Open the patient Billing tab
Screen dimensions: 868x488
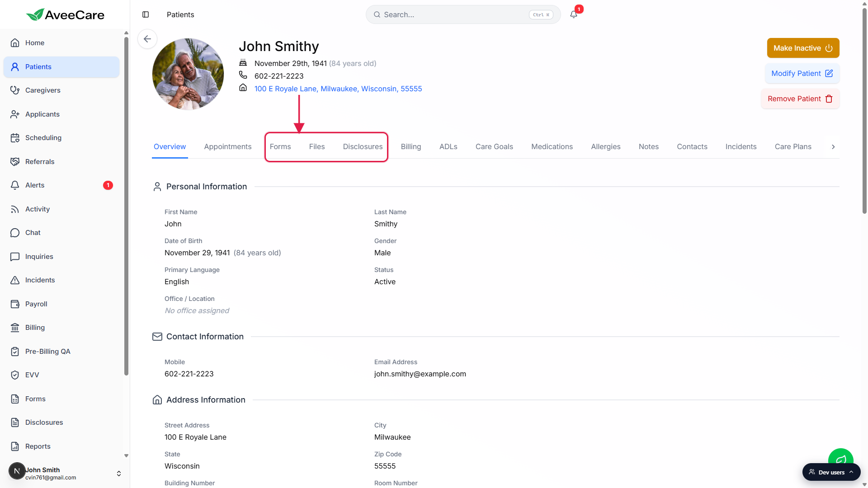pos(411,147)
